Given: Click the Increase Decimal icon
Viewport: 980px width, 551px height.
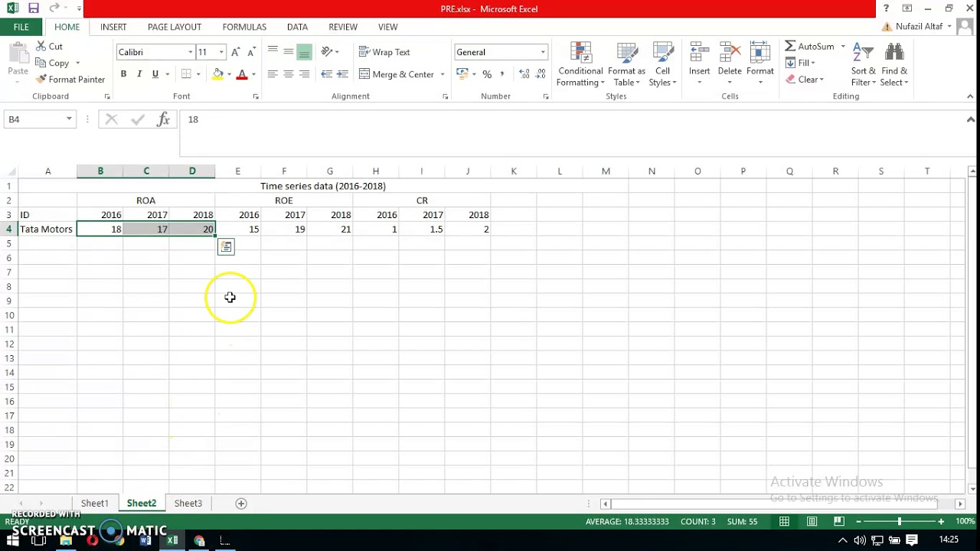Looking at the screenshot, I should (524, 74).
